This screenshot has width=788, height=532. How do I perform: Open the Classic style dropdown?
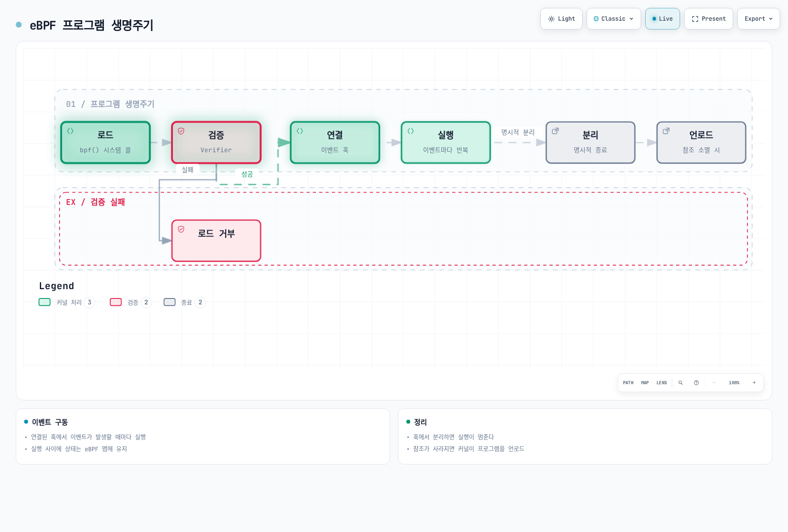point(614,19)
